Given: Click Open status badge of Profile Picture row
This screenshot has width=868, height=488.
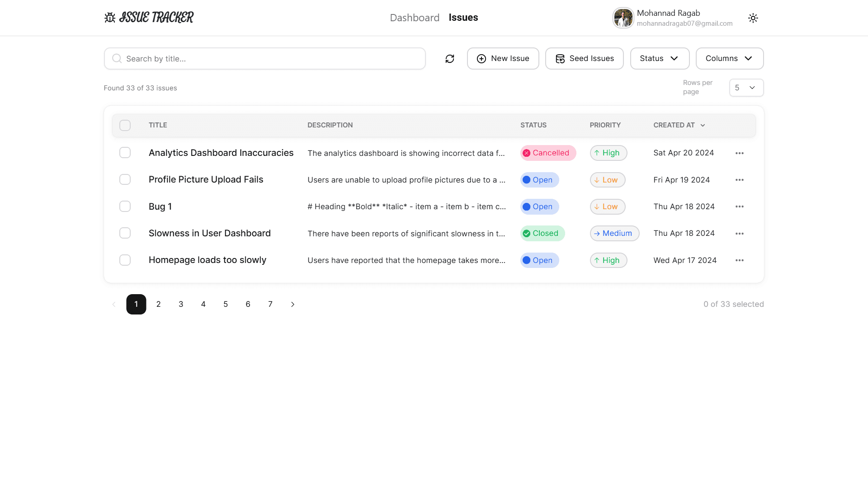Looking at the screenshot, I should tap(540, 180).
